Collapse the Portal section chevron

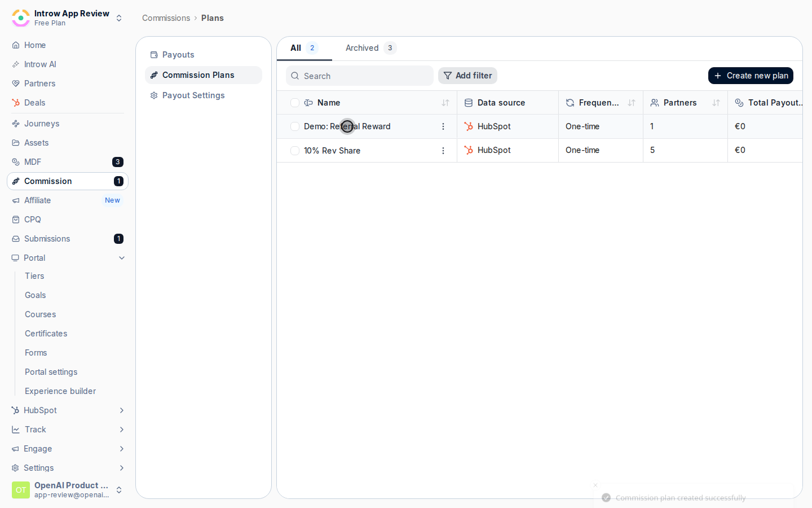122,258
